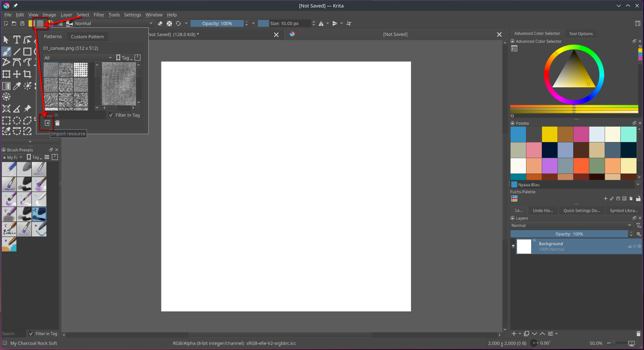Open the Nyaaa-Blau color dropdown

tap(638, 184)
